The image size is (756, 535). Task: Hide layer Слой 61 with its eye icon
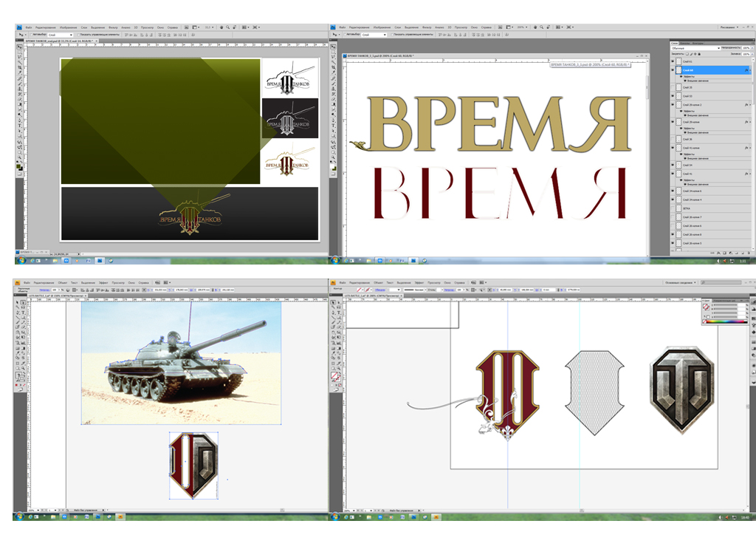(673, 62)
